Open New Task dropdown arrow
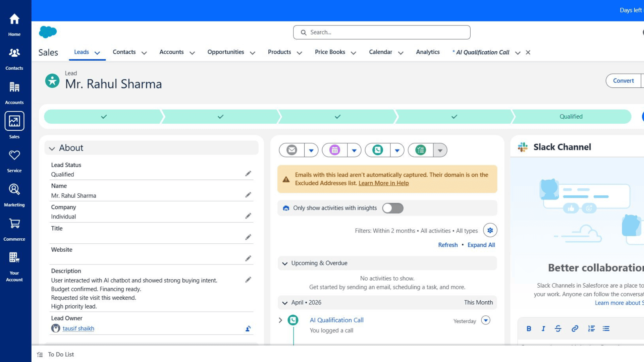The image size is (644, 362). 440,150
